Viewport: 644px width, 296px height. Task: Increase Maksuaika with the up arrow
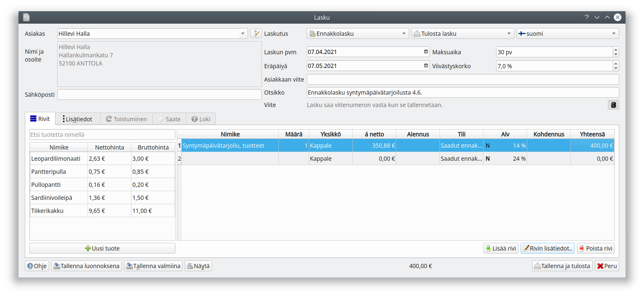[616, 50]
